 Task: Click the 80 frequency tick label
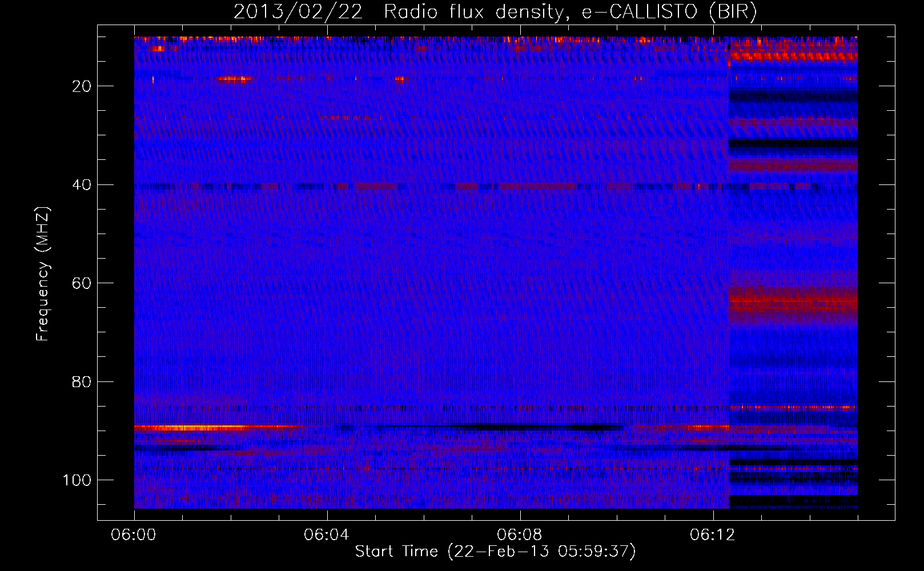click(82, 382)
